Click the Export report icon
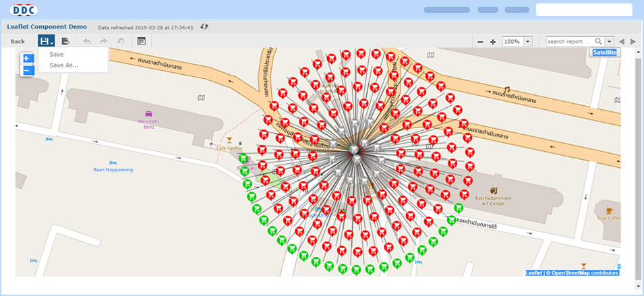 pos(65,41)
